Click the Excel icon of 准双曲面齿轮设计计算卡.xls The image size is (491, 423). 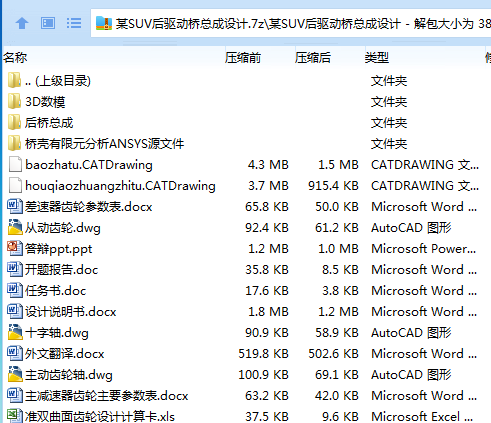(x=15, y=416)
